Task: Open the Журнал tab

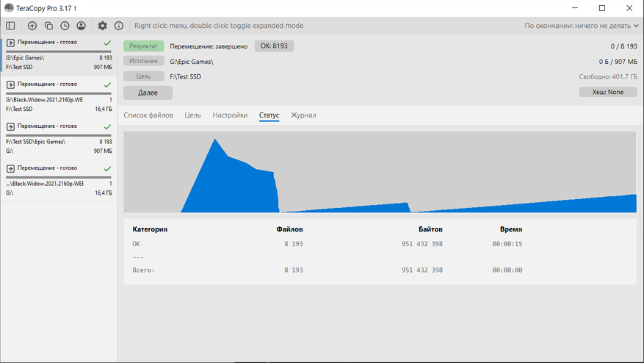Action: tap(303, 115)
